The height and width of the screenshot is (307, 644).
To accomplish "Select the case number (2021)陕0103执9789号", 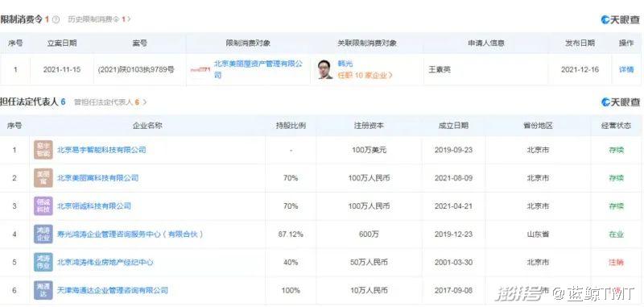I will point(136,70).
